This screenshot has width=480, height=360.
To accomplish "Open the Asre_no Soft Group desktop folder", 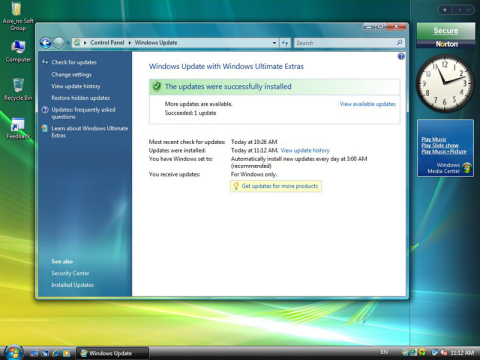I will pyautogui.click(x=17, y=15).
